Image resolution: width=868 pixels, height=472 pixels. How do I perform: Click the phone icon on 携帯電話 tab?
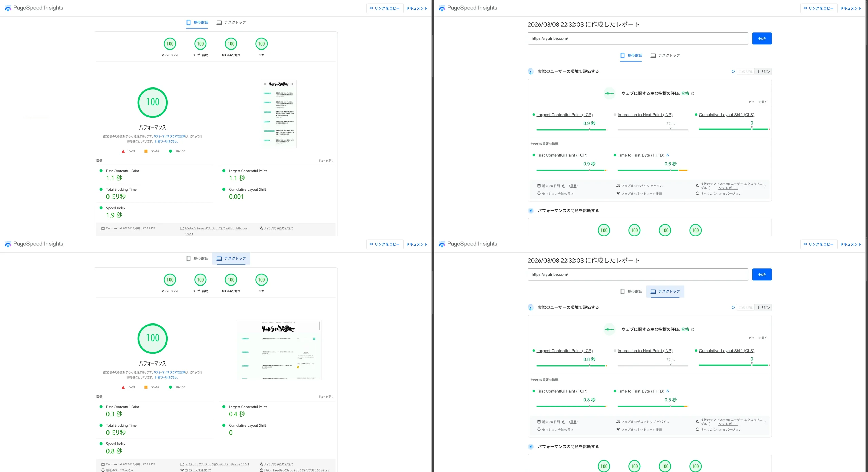189,22
